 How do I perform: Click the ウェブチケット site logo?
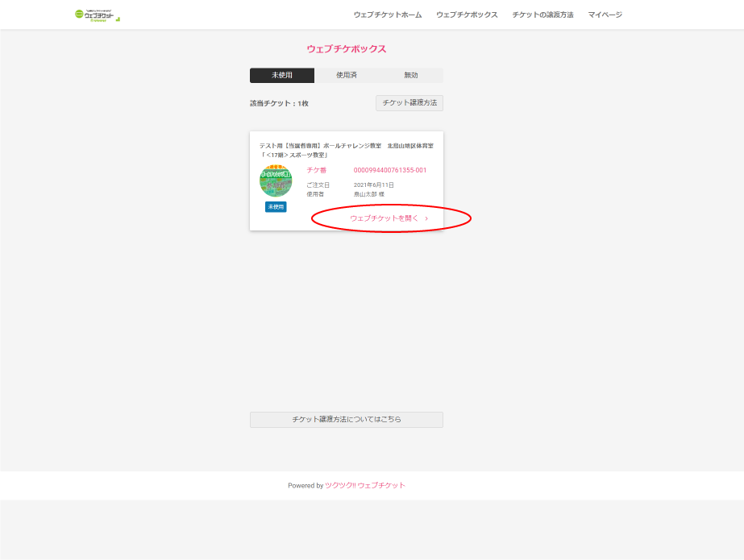tap(98, 15)
